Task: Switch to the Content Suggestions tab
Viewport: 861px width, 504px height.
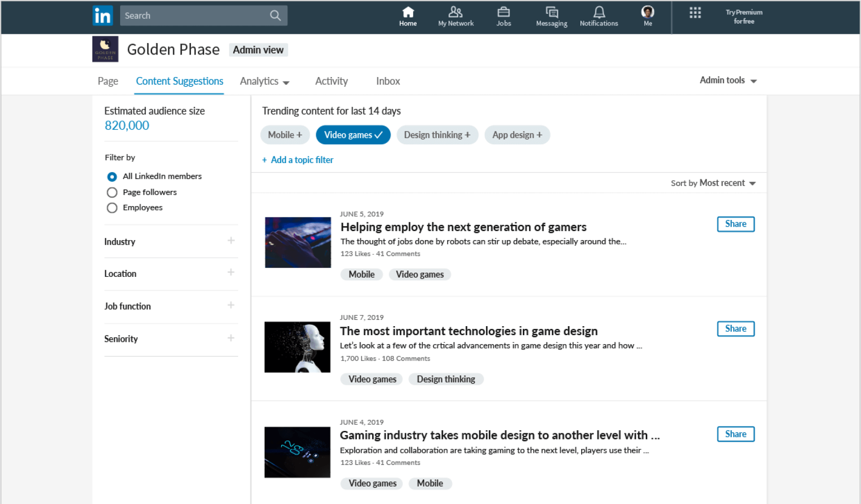Action: [179, 81]
